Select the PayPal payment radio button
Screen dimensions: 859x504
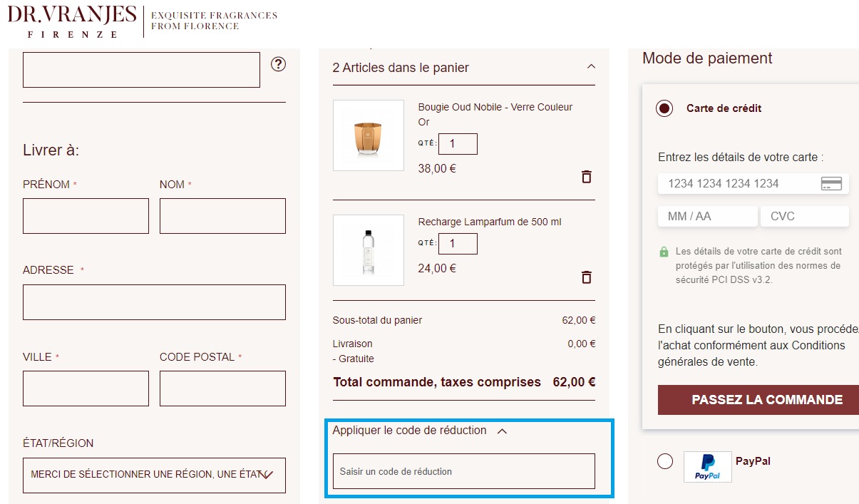[664, 461]
